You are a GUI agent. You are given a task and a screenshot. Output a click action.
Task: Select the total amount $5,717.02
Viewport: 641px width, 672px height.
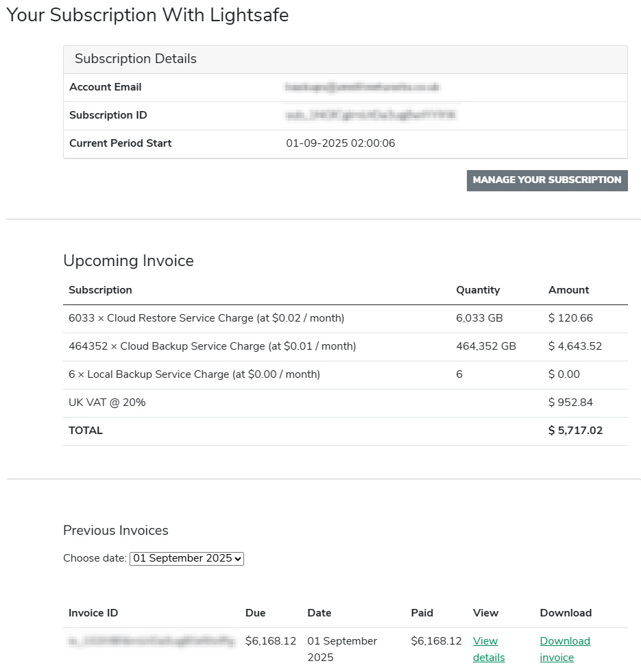tap(575, 431)
